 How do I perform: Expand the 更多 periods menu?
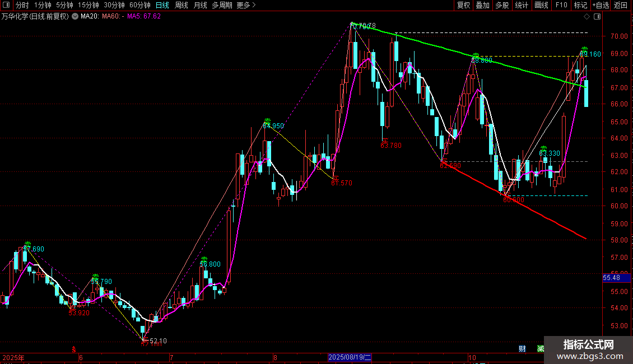[246, 5]
